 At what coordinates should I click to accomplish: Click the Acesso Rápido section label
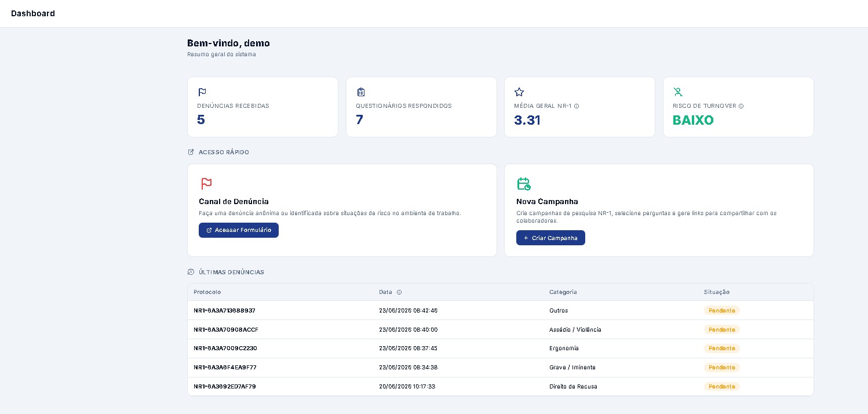tap(224, 152)
